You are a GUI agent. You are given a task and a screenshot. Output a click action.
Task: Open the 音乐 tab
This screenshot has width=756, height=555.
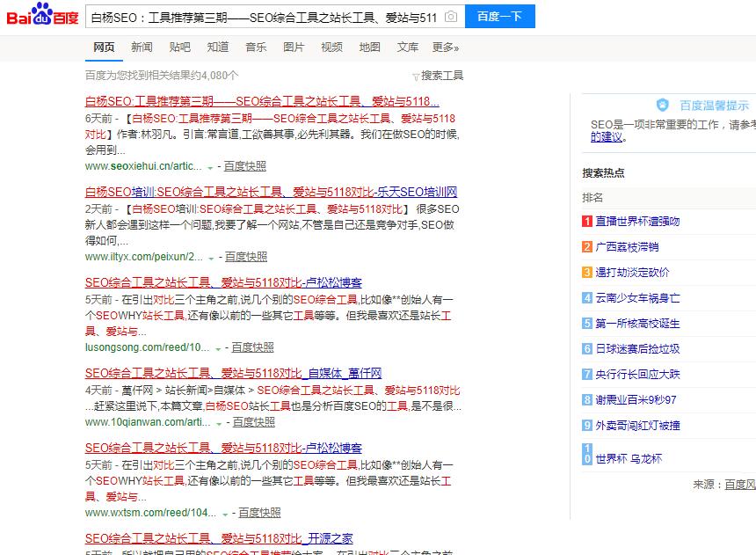click(x=256, y=47)
